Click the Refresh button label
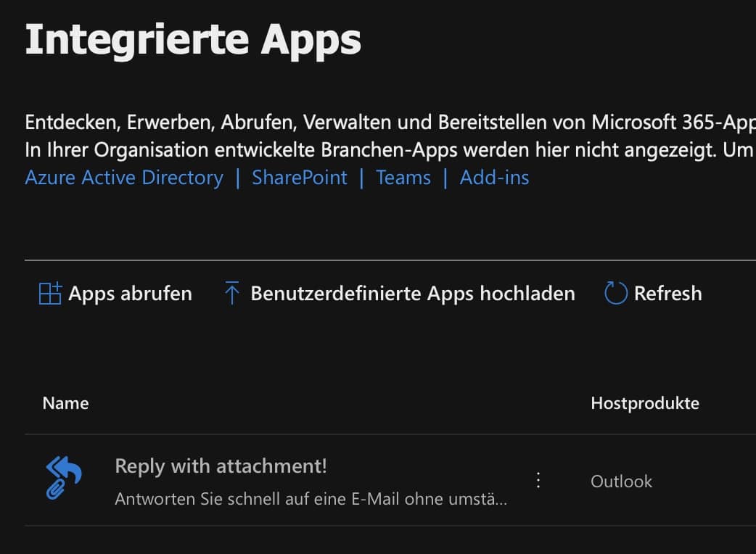756x554 pixels. [667, 294]
